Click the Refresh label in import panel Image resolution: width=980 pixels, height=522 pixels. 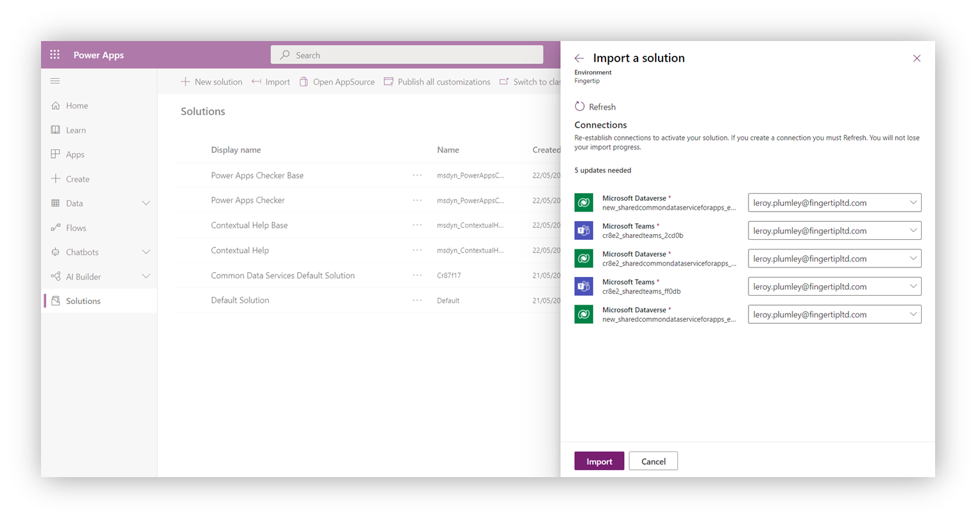click(602, 107)
